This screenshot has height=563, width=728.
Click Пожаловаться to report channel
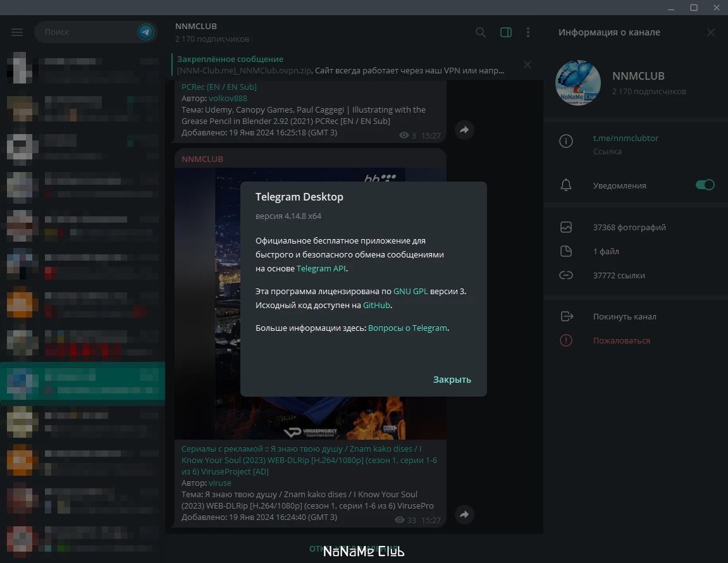[x=621, y=340]
